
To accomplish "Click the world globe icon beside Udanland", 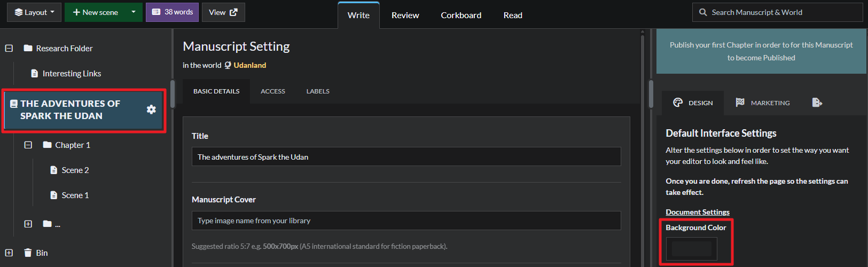I will click(x=228, y=65).
